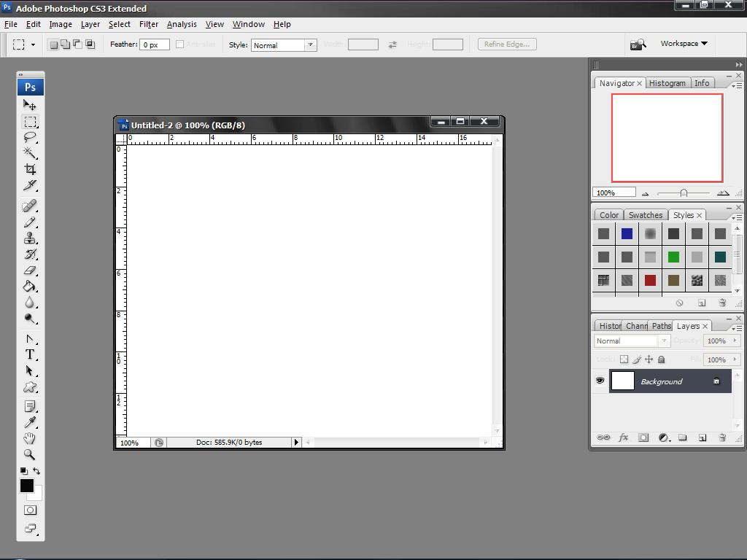Click the Refine Edge button
This screenshot has width=747, height=560.
[507, 44]
